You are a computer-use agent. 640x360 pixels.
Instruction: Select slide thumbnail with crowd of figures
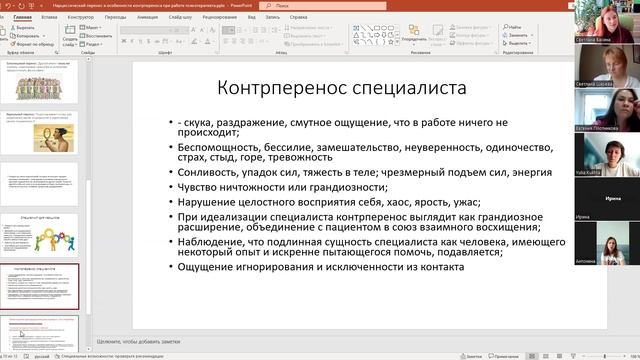40,82
